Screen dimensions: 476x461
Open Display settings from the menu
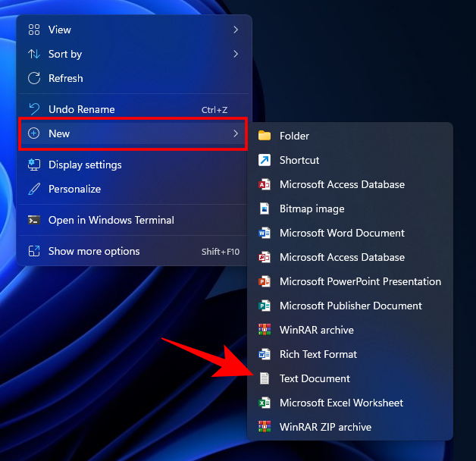85,165
